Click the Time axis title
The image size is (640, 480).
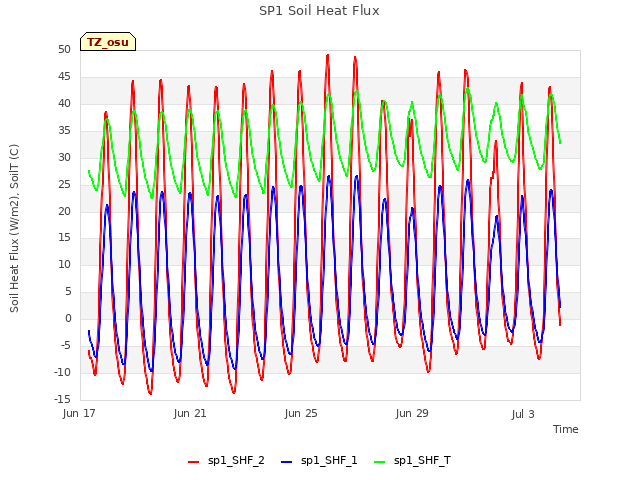[x=566, y=429]
